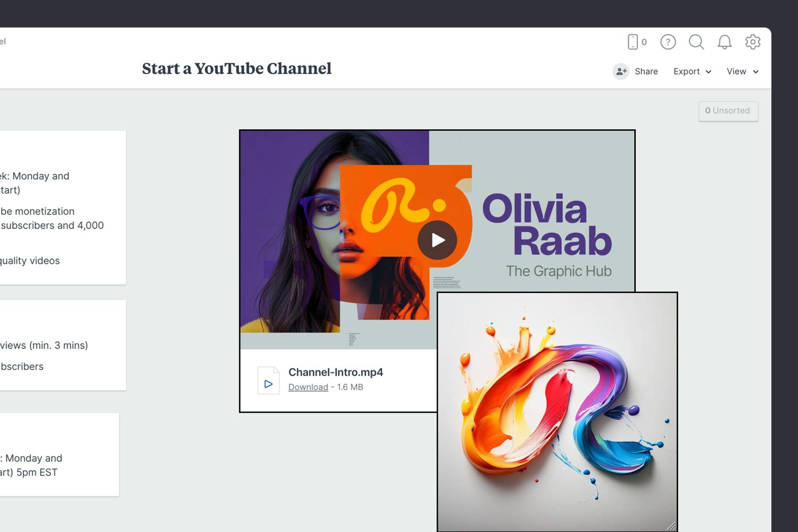Screen dimensions: 798x532
Task: Click the resize handle on the logo image corner
Action: tap(673, 526)
